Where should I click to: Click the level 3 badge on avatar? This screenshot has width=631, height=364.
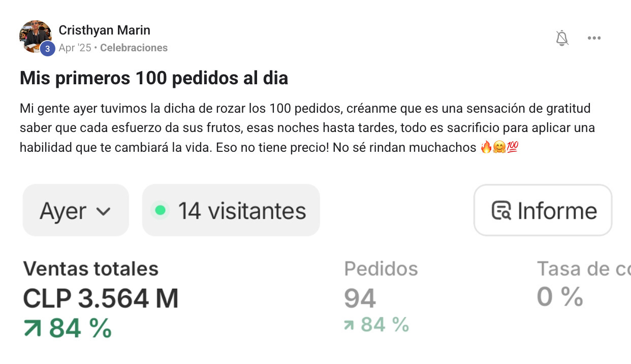click(47, 49)
